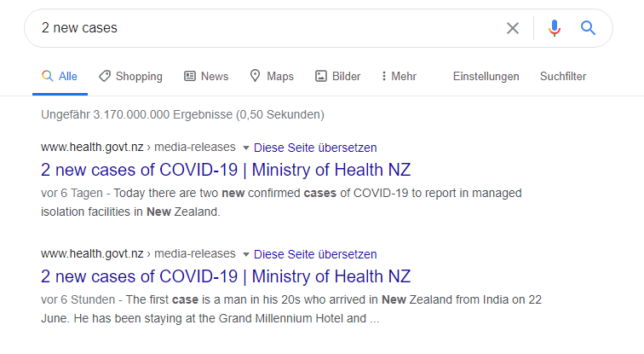Start voice search with the microphone icon
This screenshot has height=354, width=644.
tap(554, 28)
